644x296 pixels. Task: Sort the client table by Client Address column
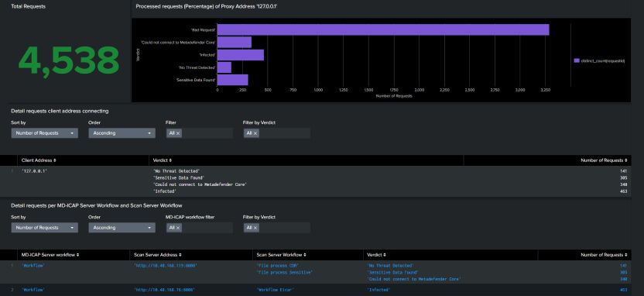coord(39,160)
